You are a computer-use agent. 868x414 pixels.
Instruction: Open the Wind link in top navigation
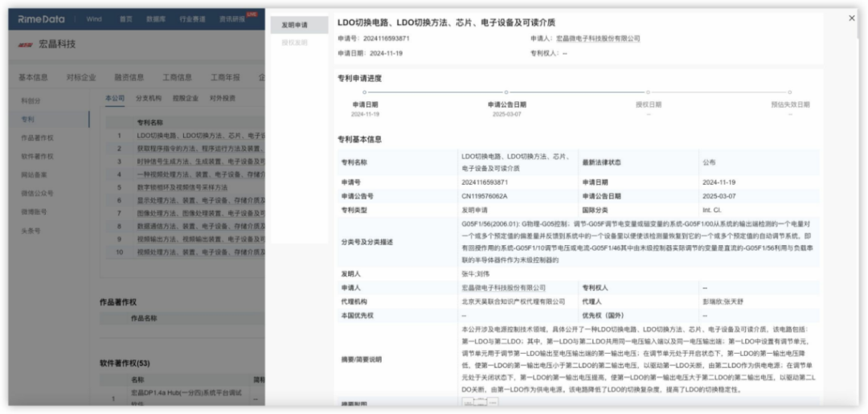pyautogui.click(x=94, y=19)
